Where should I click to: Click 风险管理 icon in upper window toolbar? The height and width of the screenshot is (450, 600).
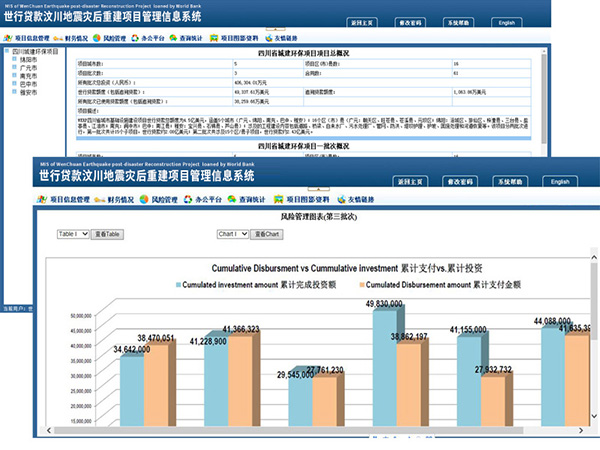tap(94, 37)
